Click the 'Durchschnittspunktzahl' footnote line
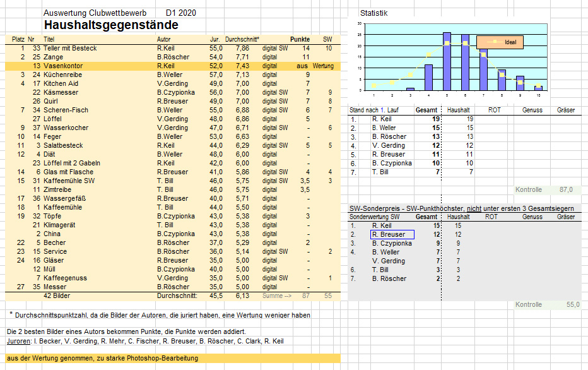 coord(160,315)
